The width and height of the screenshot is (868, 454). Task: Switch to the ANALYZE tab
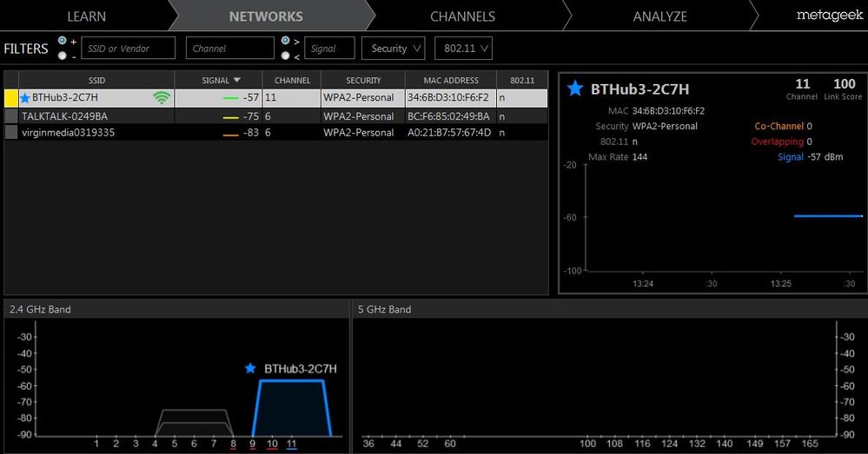click(x=659, y=16)
